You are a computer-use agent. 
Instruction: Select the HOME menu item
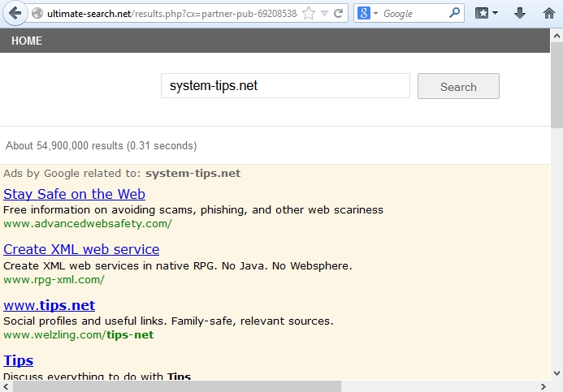[x=27, y=41]
